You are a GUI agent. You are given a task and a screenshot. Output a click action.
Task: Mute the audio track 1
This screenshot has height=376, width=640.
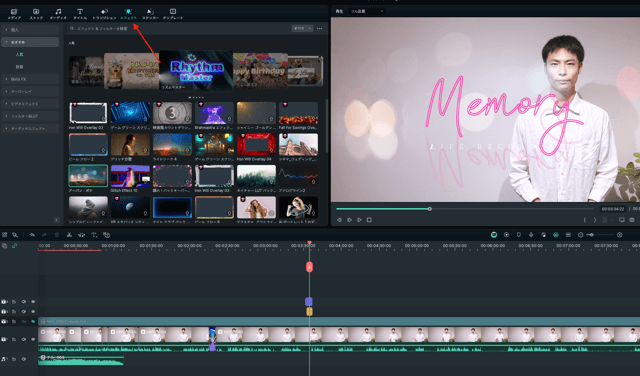point(24,359)
